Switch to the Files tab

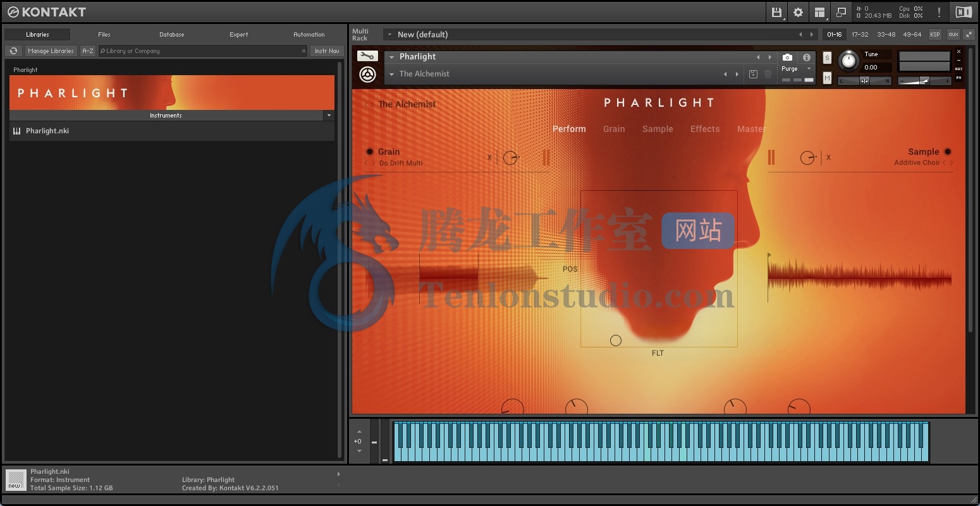tap(104, 35)
